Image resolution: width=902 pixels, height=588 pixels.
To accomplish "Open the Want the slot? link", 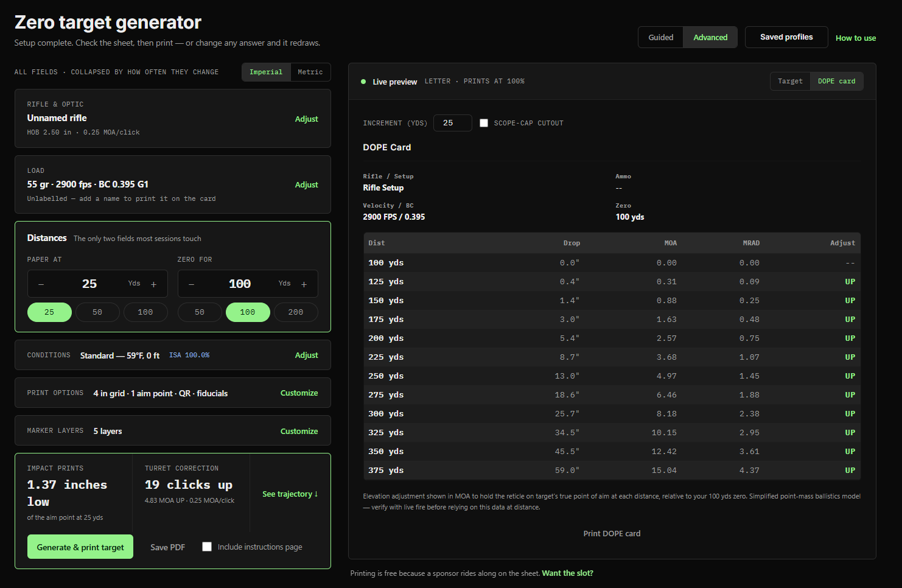I will (x=567, y=573).
